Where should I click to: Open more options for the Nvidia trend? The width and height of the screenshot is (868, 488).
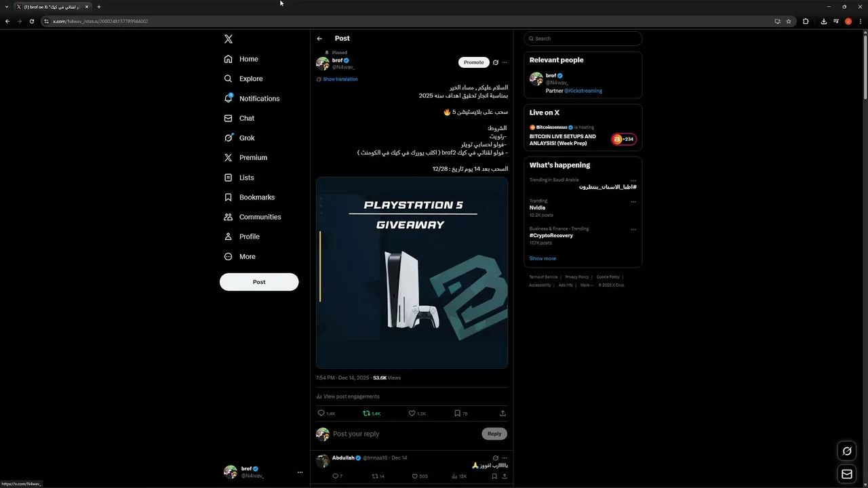coord(633,201)
